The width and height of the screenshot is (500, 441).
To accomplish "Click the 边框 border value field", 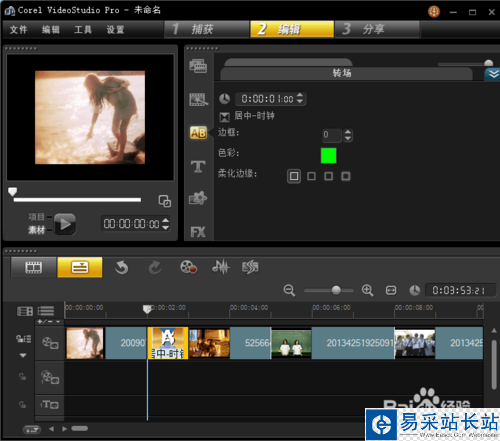I will pyautogui.click(x=332, y=135).
